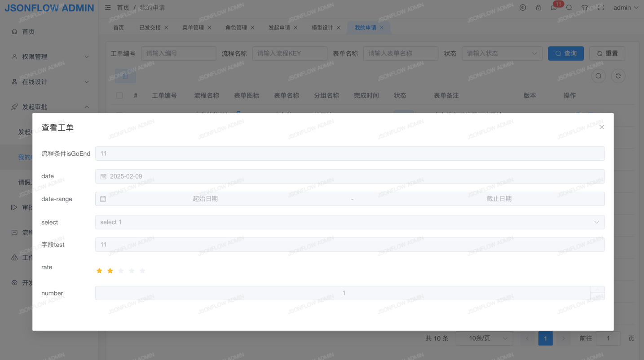Set rate to the third star
The height and width of the screenshot is (360, 644).
pyautogui.click(x=121, y=271)
